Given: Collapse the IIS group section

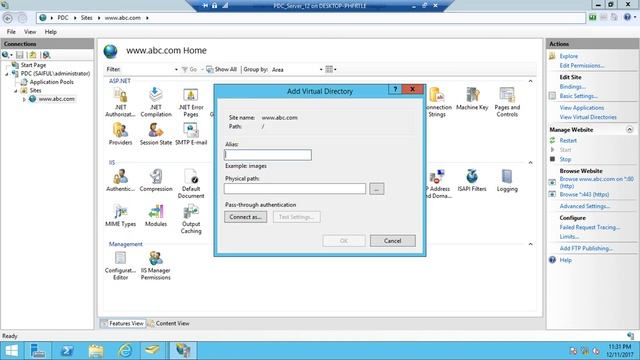Looking at the screenshot, I should [530, 162].
